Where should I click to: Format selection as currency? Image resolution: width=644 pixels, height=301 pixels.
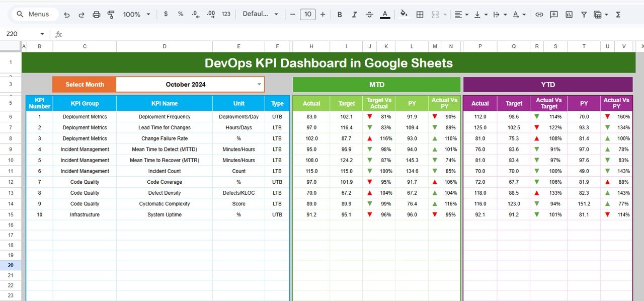coord(166,14)
